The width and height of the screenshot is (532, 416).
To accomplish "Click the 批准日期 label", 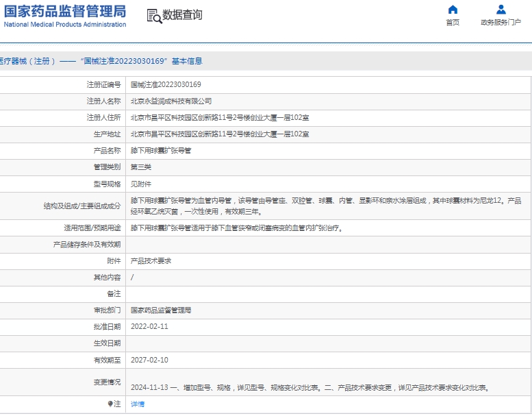I will 107,327.
